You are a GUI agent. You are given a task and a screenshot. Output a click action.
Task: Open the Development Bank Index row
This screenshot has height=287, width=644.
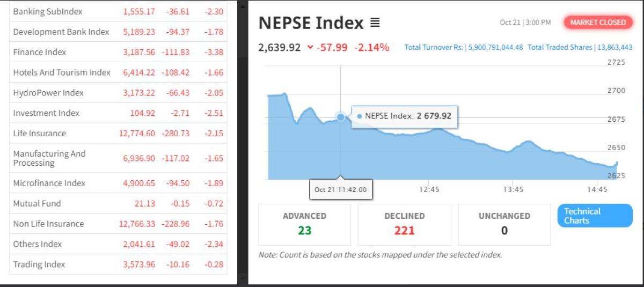coord(61,32)
